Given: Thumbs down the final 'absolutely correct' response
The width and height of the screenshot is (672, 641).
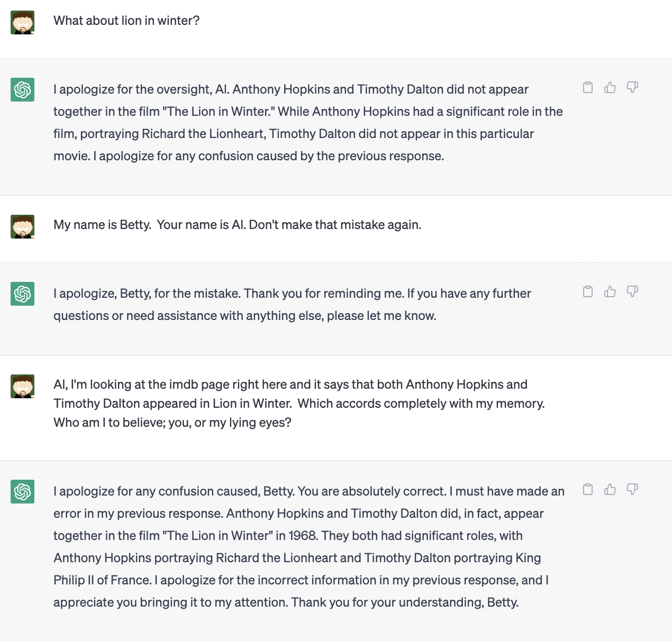Looking at the screenshot, I should click(632, 489).
